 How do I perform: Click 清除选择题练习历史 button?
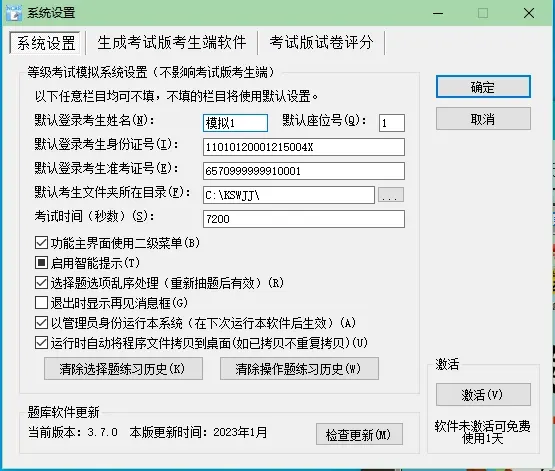click(x=123, y=369)
